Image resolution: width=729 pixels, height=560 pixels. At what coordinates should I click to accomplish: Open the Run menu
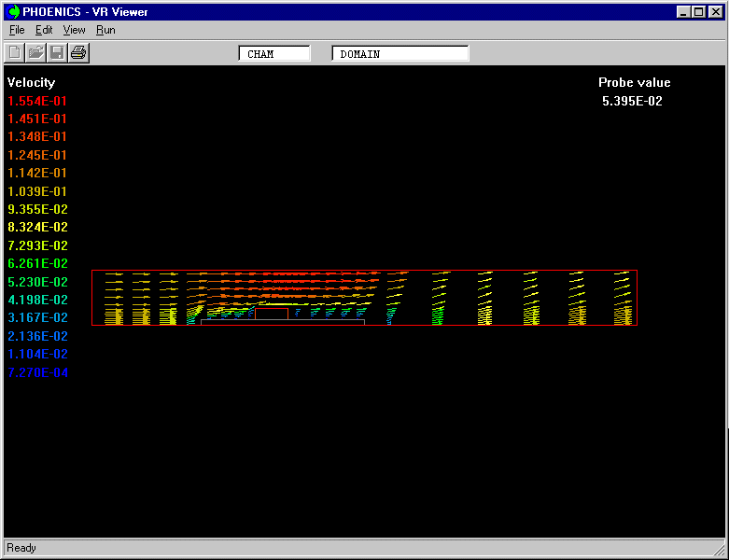[105, 30]
